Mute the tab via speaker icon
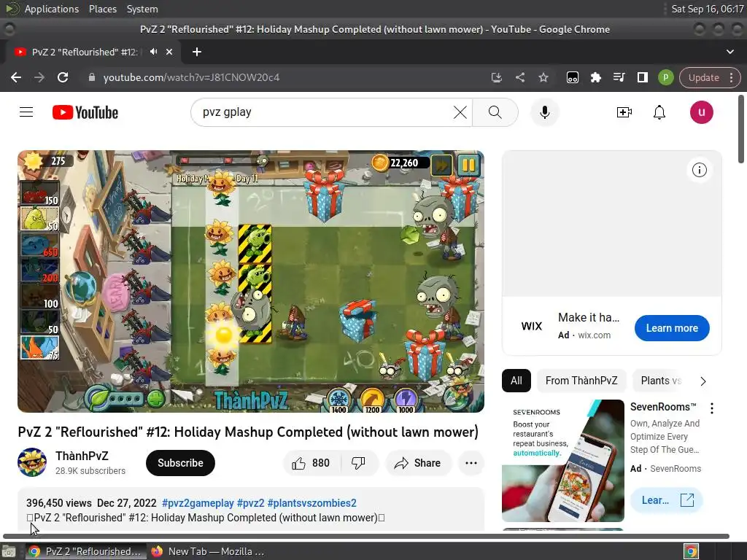 (153, 52)
